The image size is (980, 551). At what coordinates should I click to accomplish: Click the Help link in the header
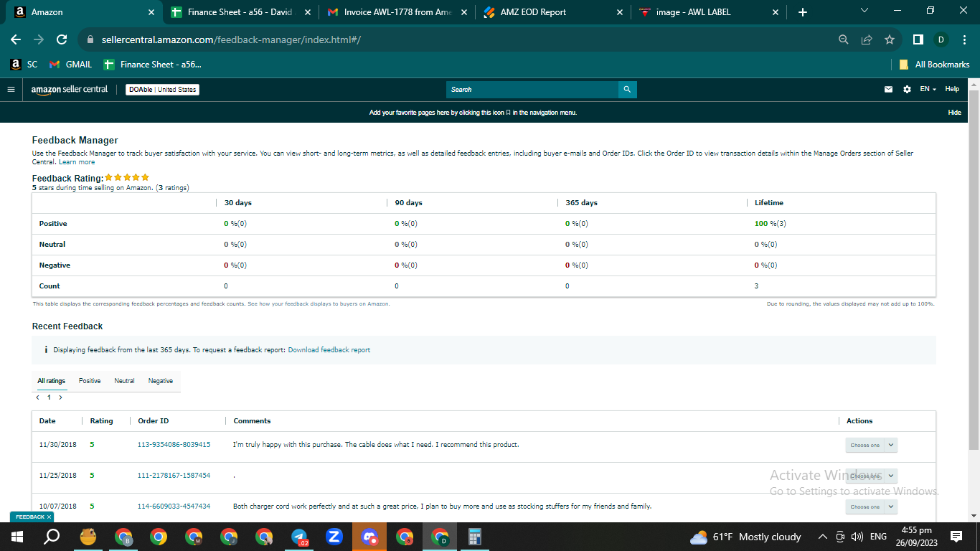(x=952, y=90)
